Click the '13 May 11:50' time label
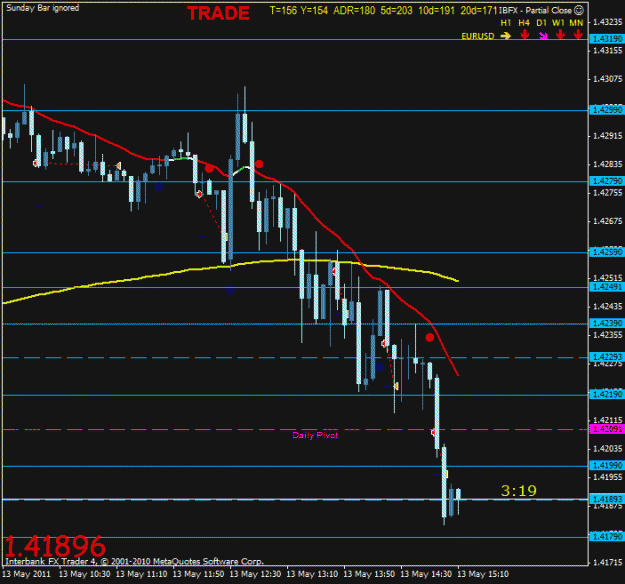 point(199,574)
